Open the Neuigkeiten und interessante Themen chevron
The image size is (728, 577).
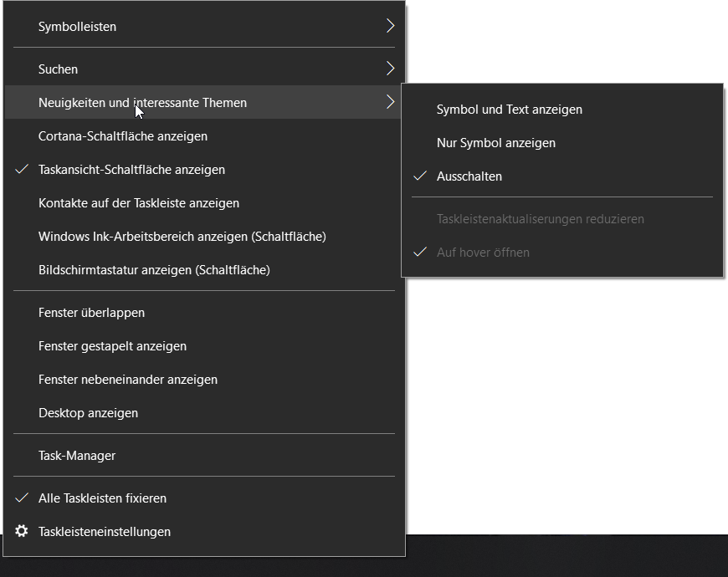coord(390,102)
